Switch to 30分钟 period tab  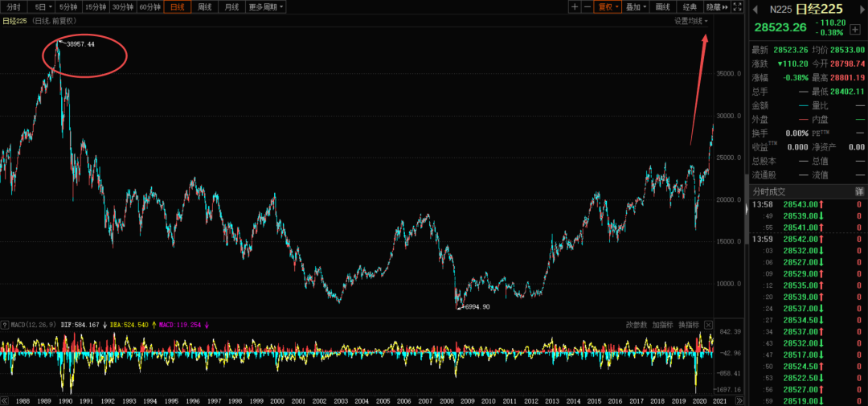point(123,7)
